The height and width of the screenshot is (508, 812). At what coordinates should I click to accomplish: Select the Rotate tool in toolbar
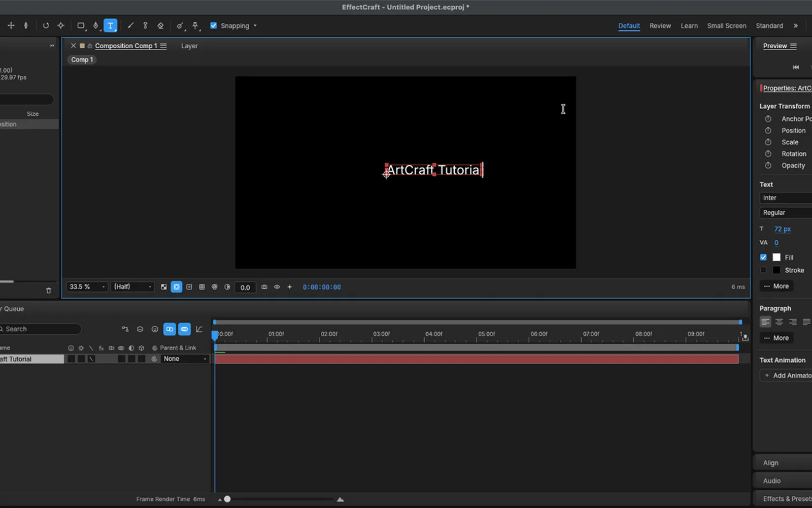(x=46, y=25)
